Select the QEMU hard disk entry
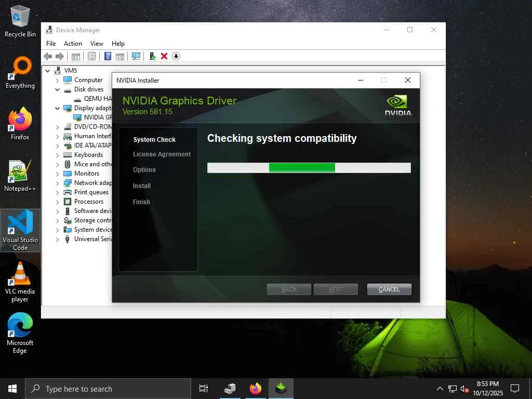Viewport: 532px width, 399px height. [x=98, y=99]
